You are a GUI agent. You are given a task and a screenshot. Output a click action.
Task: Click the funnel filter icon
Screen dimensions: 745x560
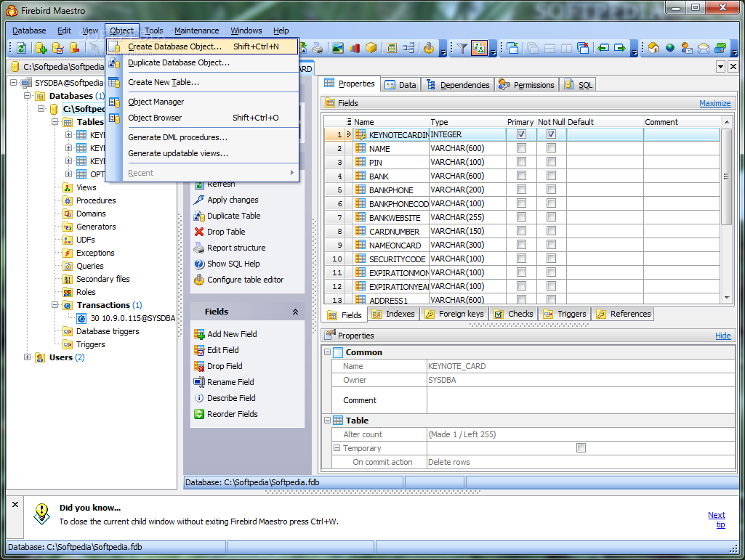click(462, 48)
